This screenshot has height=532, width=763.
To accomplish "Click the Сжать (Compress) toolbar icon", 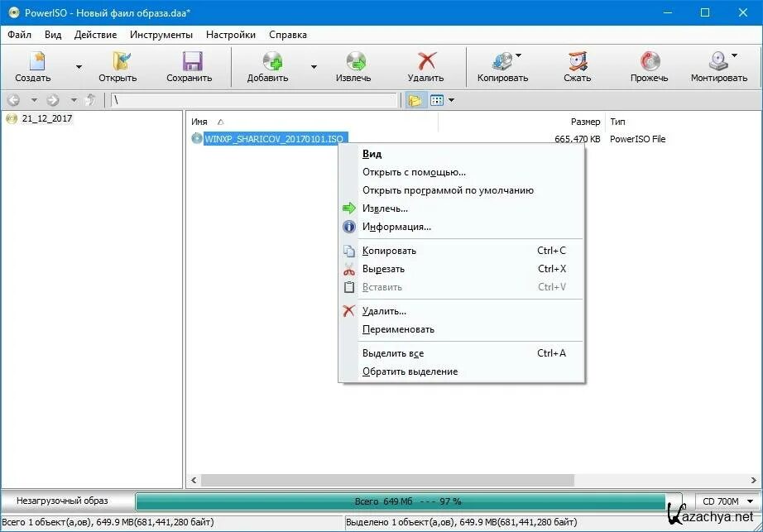I will tap(578, 62).
